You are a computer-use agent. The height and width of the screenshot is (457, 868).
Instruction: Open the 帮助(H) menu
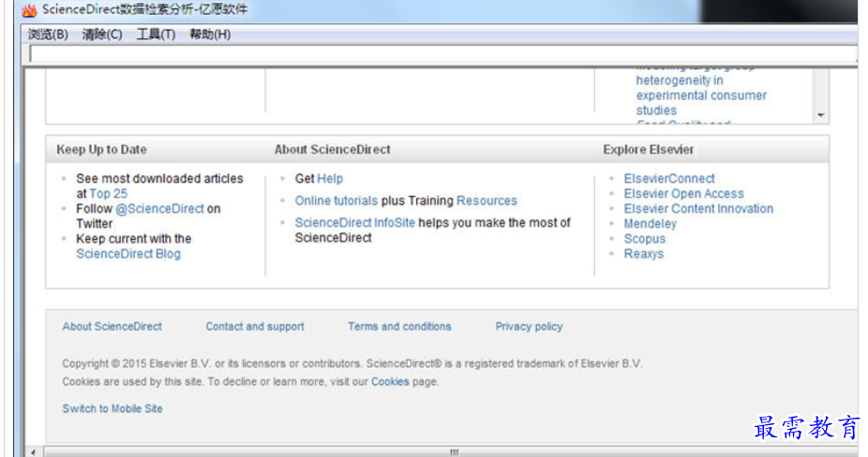pos(210,35)
